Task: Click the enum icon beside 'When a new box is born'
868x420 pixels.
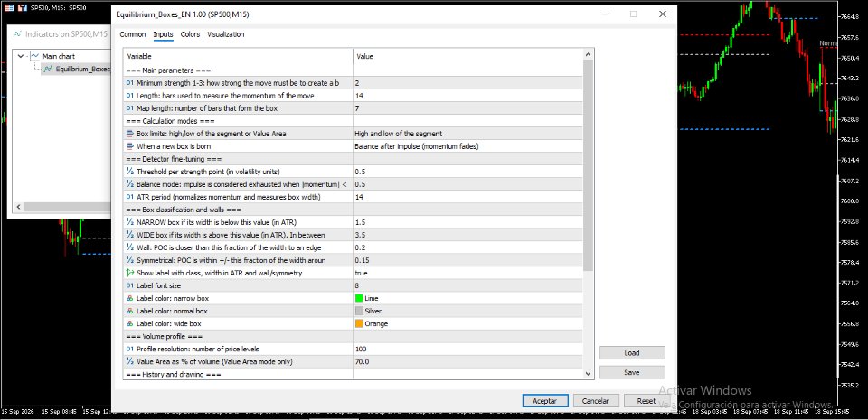Action: 130,146
